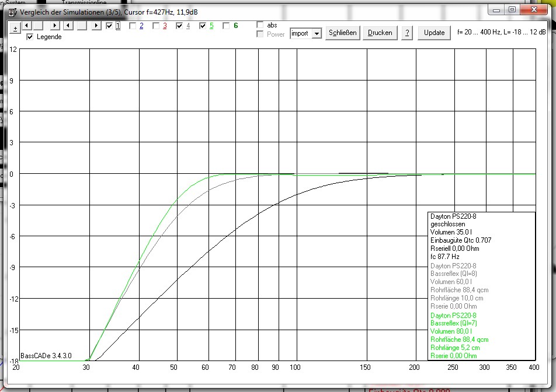Screen dimensions: 556x392
Task: Click gray legend text 'Bassreflex (Ql=8)'
Action: pos(454,274)
